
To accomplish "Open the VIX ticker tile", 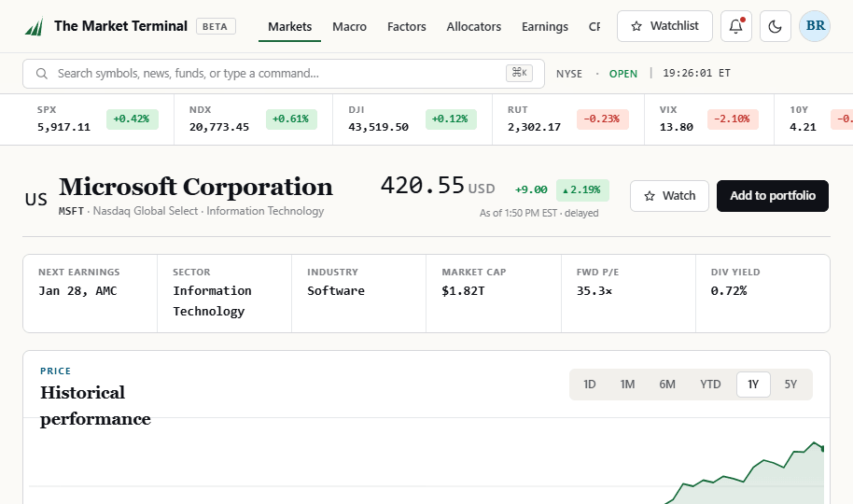I will [x=709, y=119].
